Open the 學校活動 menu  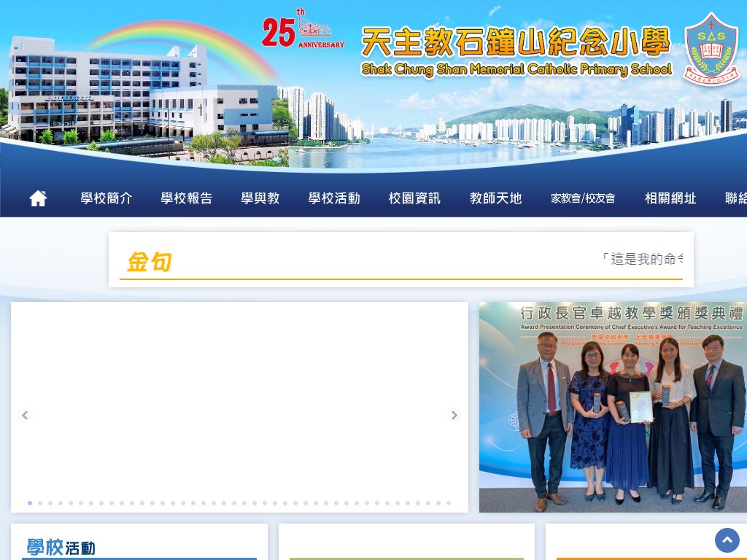point(334,198)
